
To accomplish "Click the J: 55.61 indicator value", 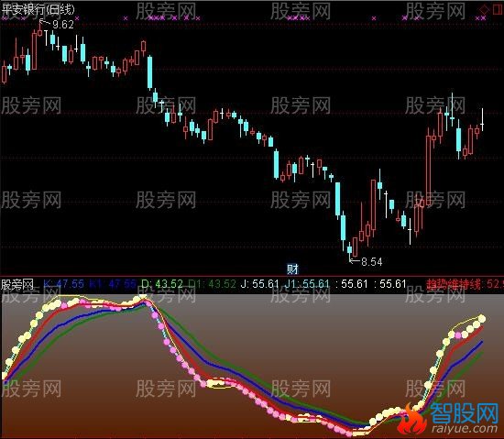I will point(259,284).
